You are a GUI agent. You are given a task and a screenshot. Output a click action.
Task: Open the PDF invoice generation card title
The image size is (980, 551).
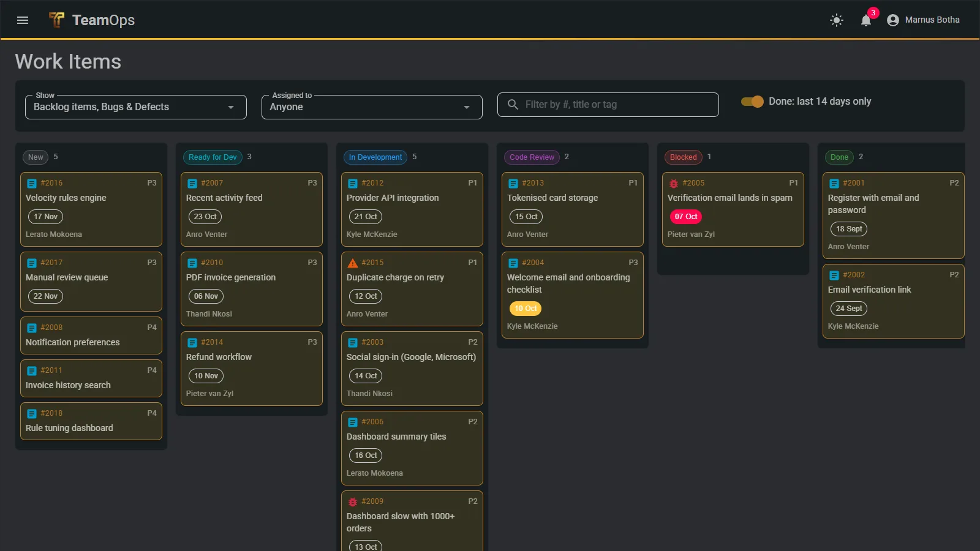231,278
